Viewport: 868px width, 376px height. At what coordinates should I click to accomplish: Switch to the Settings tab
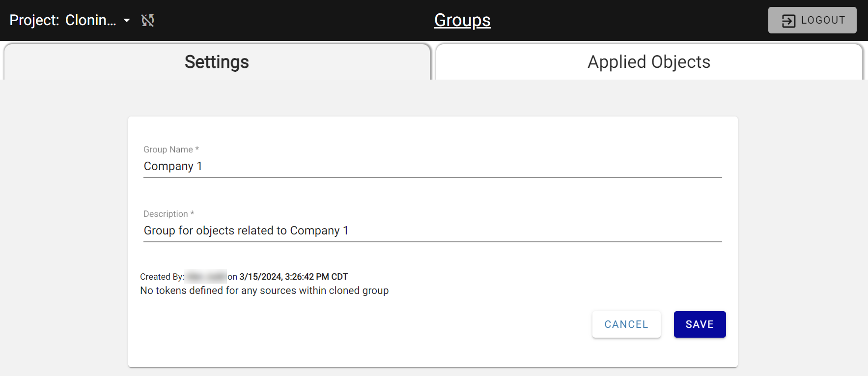click(217, 62)
